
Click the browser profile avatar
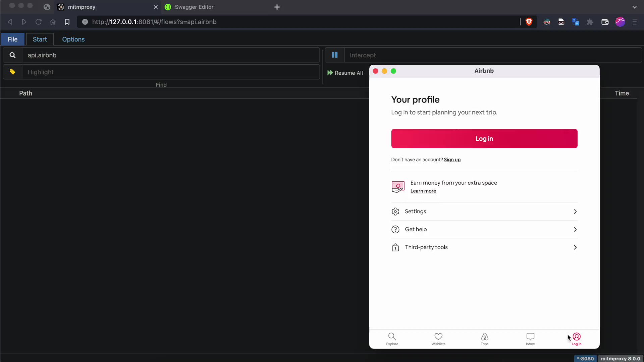pyautogui.click(x=620, y=22)
